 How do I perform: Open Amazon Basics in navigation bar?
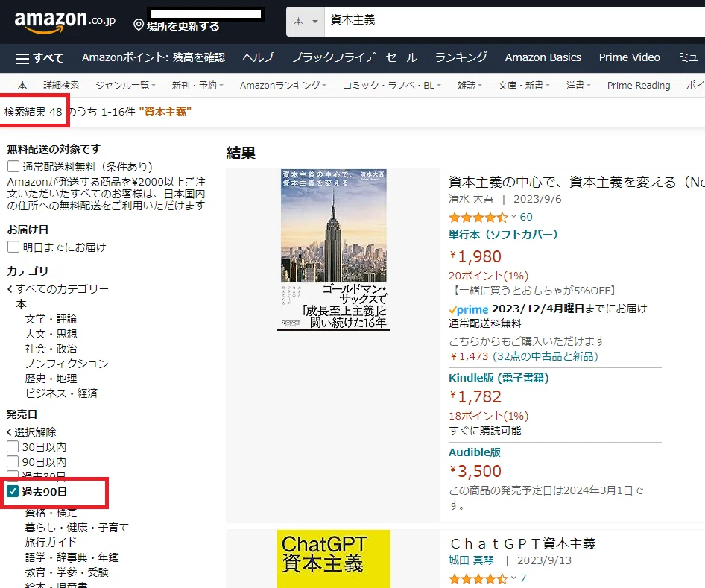(543, 57)
